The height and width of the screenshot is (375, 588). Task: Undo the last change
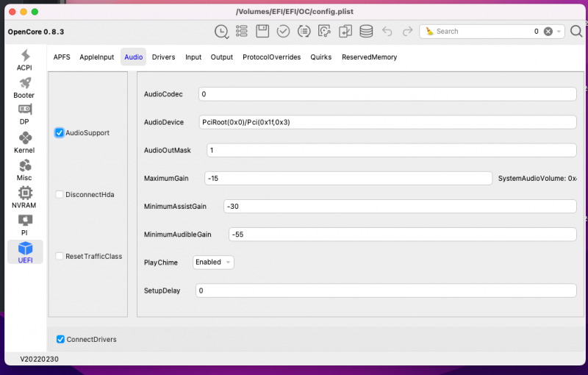[x=387, y=31]
